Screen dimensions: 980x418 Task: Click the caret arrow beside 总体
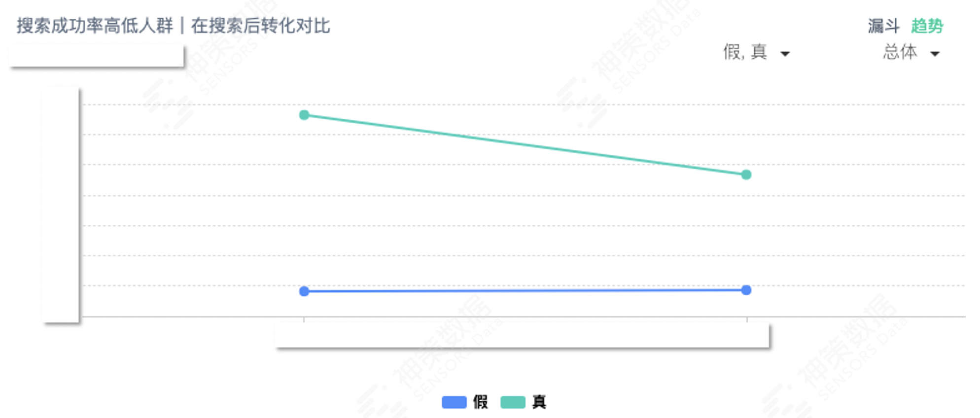[x=935, y=54]
